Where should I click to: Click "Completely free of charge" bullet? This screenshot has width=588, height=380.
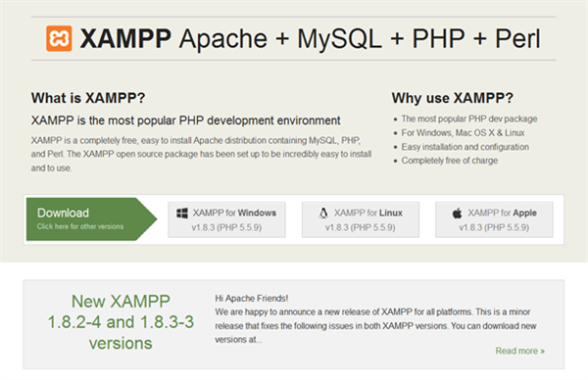(x=450, y=161)
